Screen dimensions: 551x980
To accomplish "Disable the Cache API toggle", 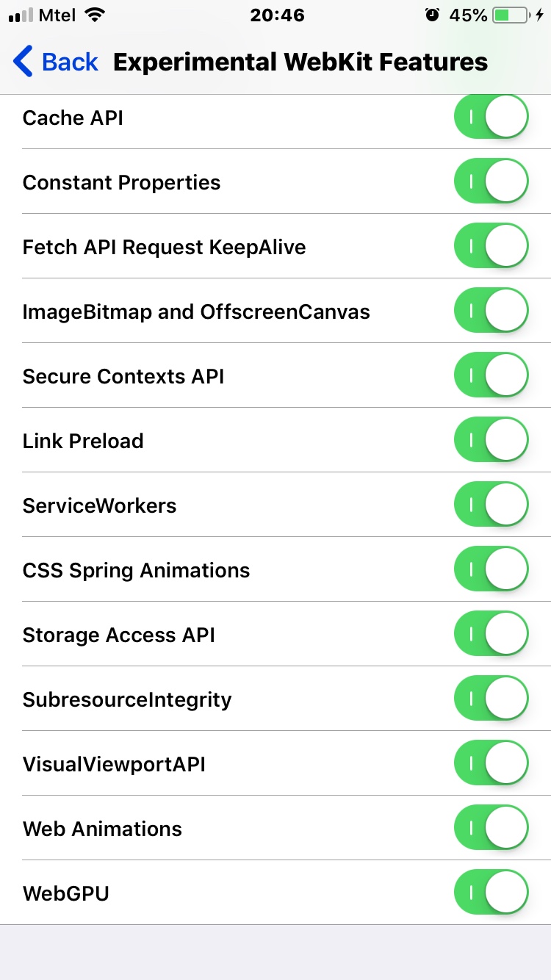I will [491, 118].
